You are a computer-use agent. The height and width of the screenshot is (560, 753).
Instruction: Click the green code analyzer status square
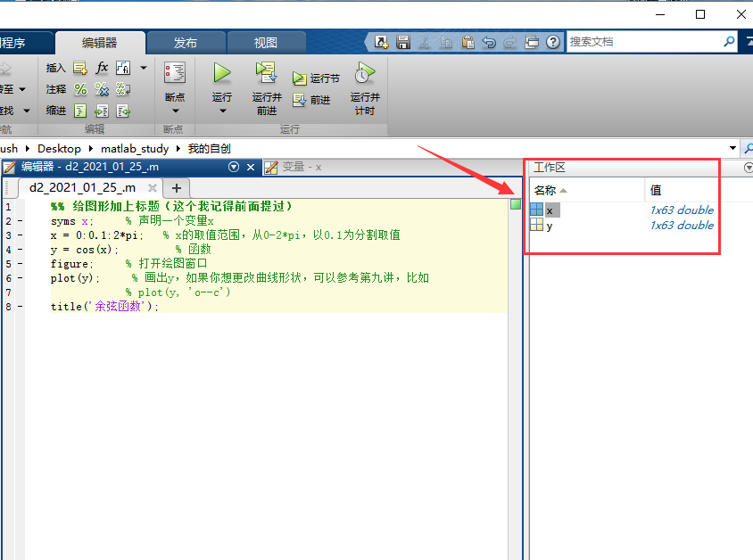[x=516, y=205]
